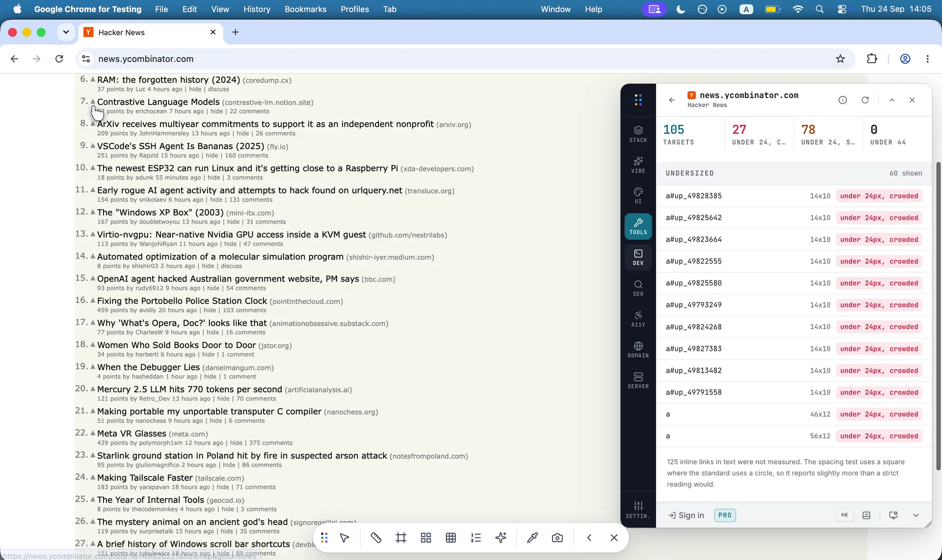
Task: Open macOS Spotlight search icon
Action: tap(819, 9)
